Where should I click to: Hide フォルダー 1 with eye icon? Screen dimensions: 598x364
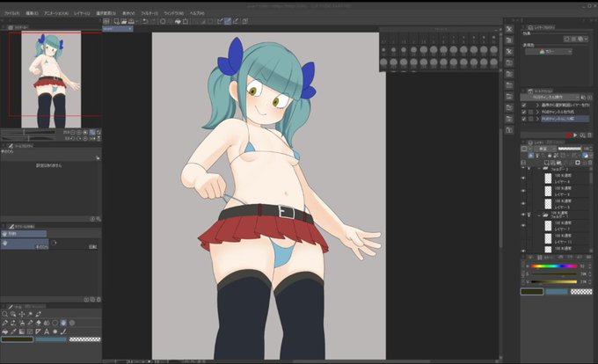tap(523, 215)
